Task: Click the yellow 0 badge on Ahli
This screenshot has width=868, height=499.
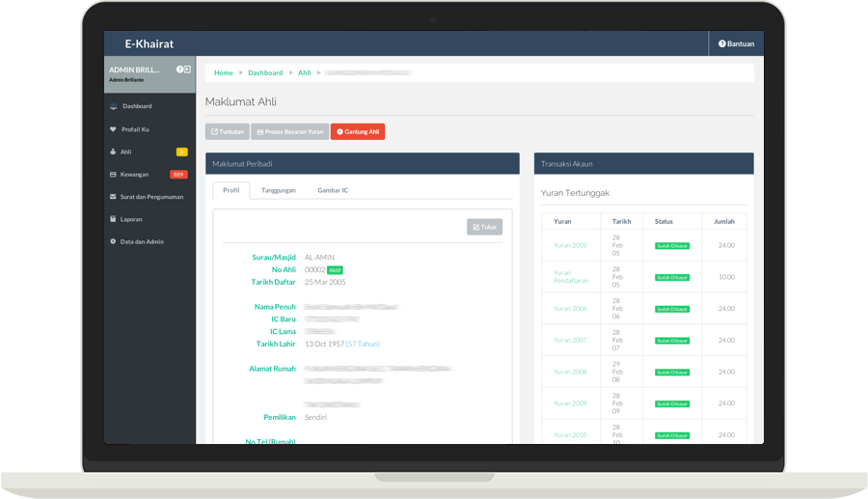Action: point(181,152)
